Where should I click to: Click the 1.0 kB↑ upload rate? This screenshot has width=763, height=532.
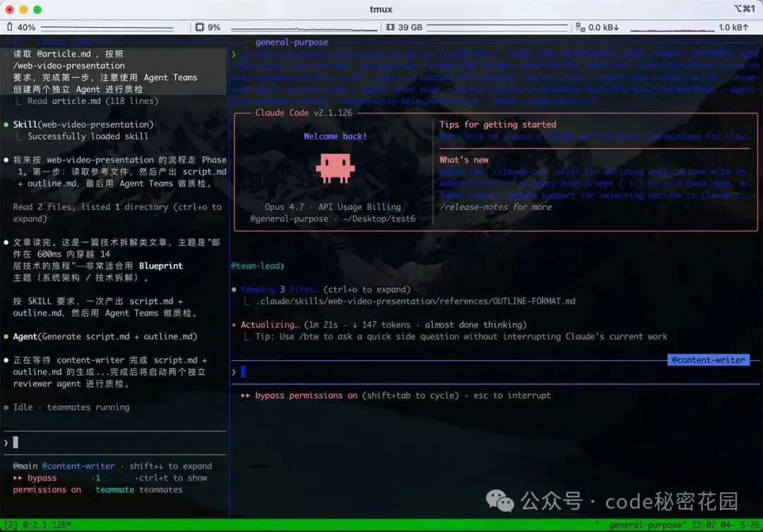733,28
